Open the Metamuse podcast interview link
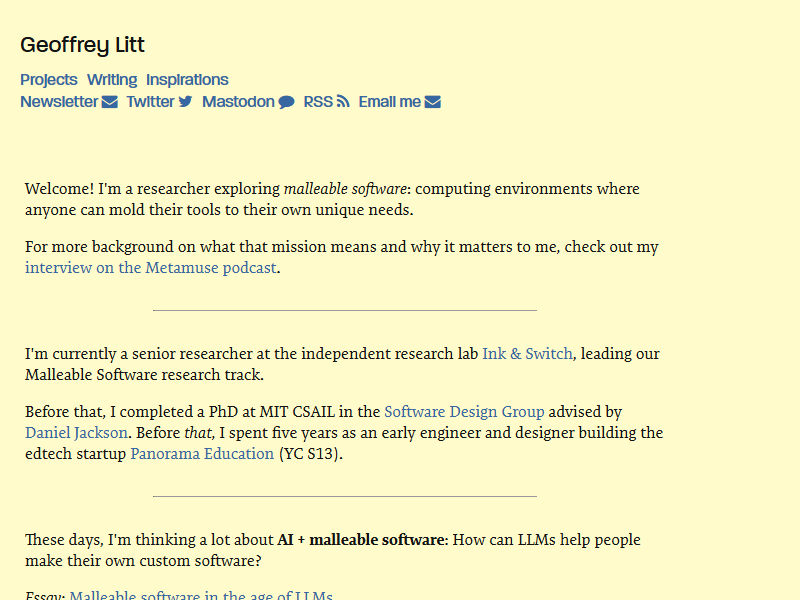The image size is (800, 600). (151, 268)
